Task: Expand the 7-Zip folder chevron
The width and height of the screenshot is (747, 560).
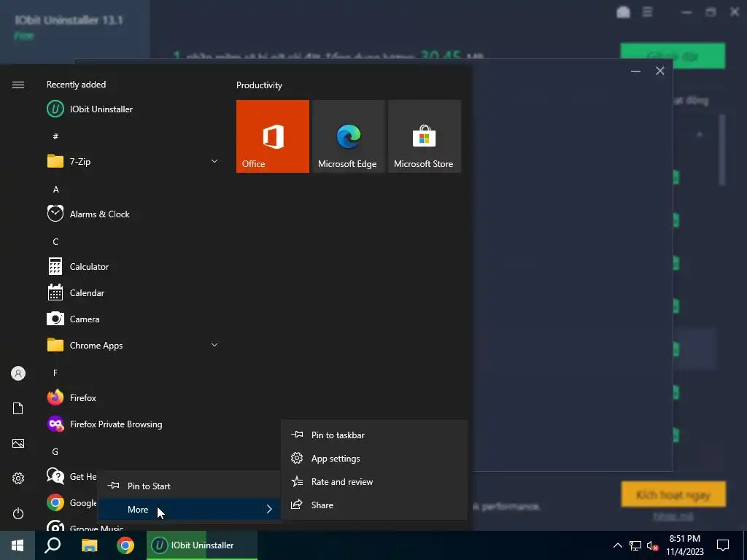Action: pos(214,161)
